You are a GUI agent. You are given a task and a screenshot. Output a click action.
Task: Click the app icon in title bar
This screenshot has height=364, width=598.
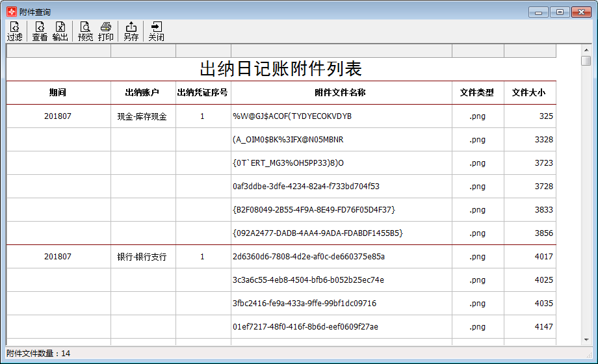11,12
